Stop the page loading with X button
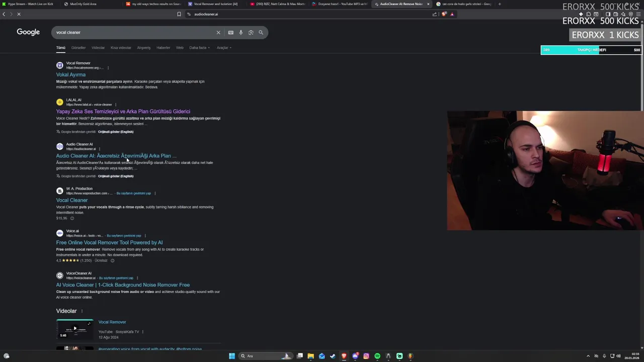Viewport: 644px width, 362px height. [x=19, y=14]
